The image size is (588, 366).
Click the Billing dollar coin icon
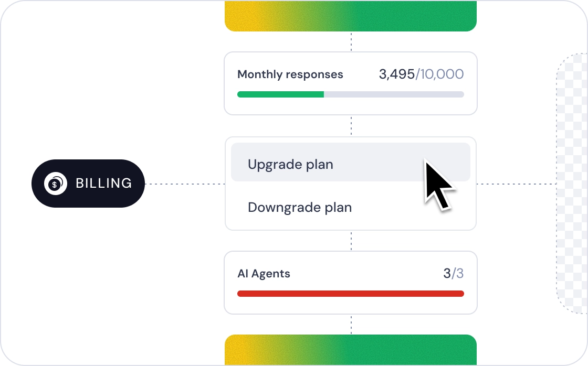coord(55,184)
